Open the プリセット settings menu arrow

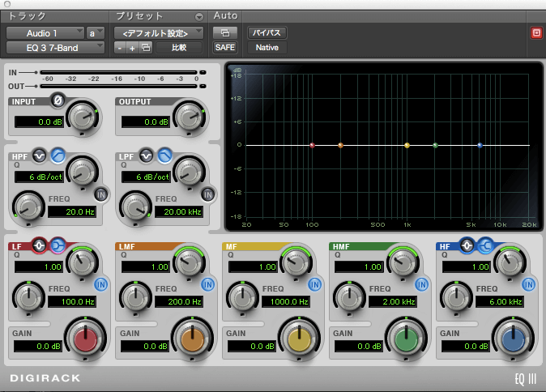(198, 17)
